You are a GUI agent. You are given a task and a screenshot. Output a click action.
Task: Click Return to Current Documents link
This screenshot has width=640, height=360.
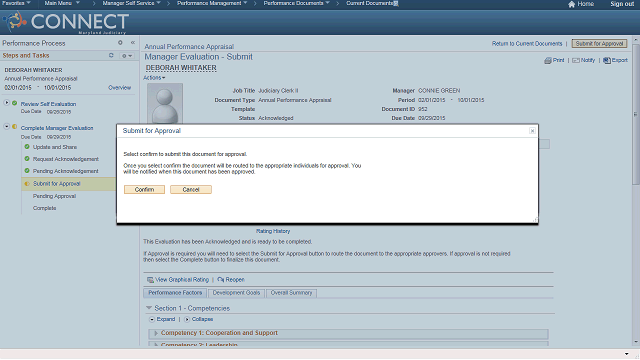click(x=527, y=43)
